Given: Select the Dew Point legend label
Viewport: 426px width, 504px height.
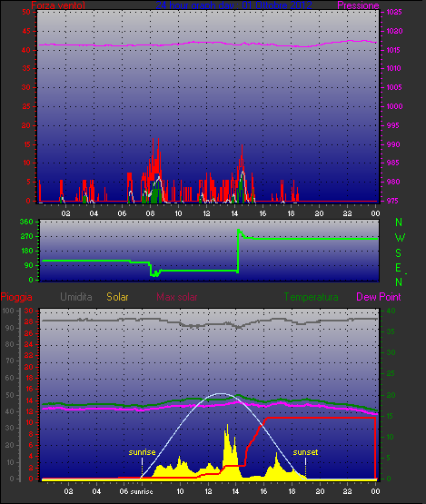Looking at the screenshot, I should [379, 297].
